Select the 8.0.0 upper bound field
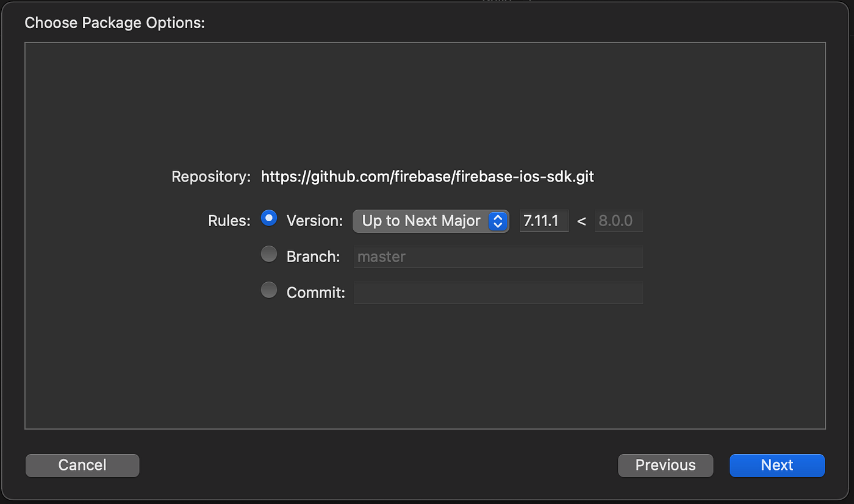 point(618,221)
